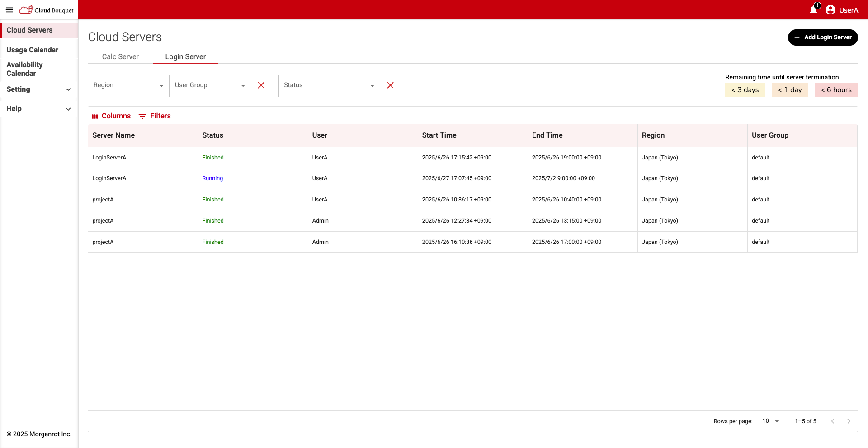Click end time 2025/7/2 9:00:00 +09:00
This screenshot has width=868, height=448.
(x=563, y=178)
